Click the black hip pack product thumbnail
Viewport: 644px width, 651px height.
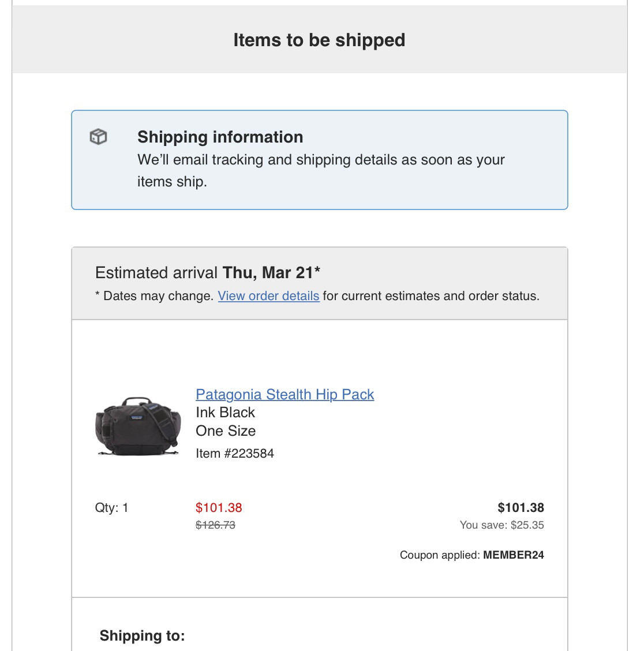[138, 426]
